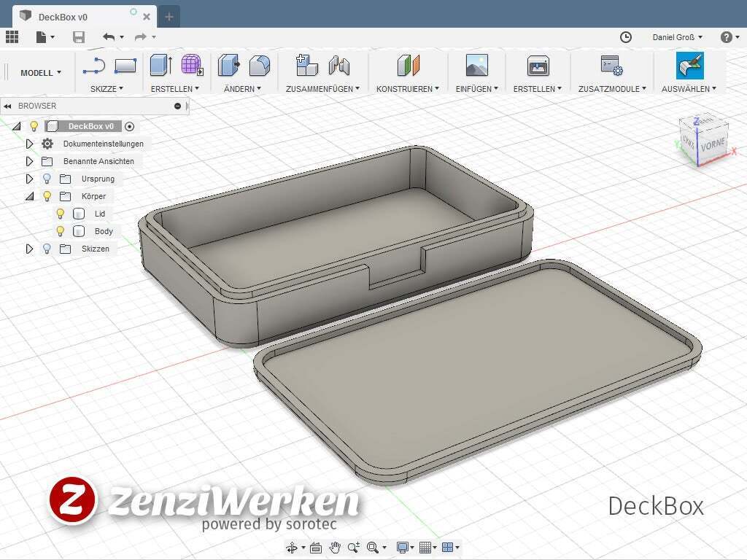747x560 pixels.
Task: Open the display settings monitor icon
Action: coord(403,547)
